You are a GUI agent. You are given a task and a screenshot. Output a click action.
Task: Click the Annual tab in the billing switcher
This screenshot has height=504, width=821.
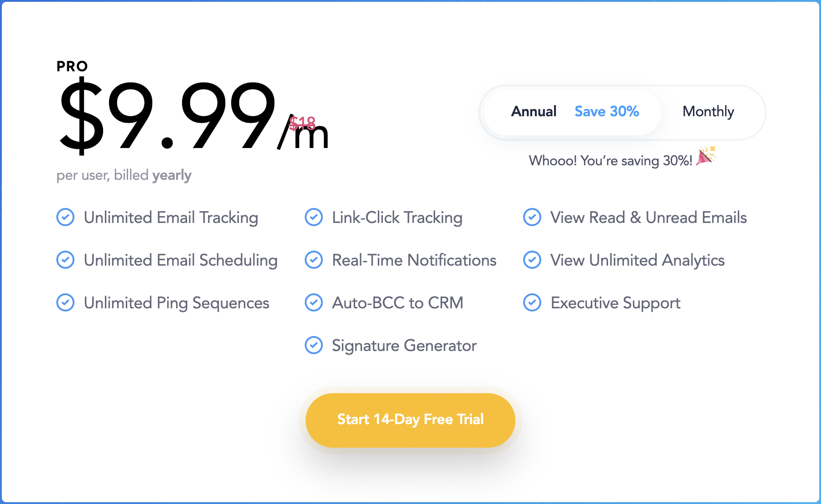(x=534, y=112)
